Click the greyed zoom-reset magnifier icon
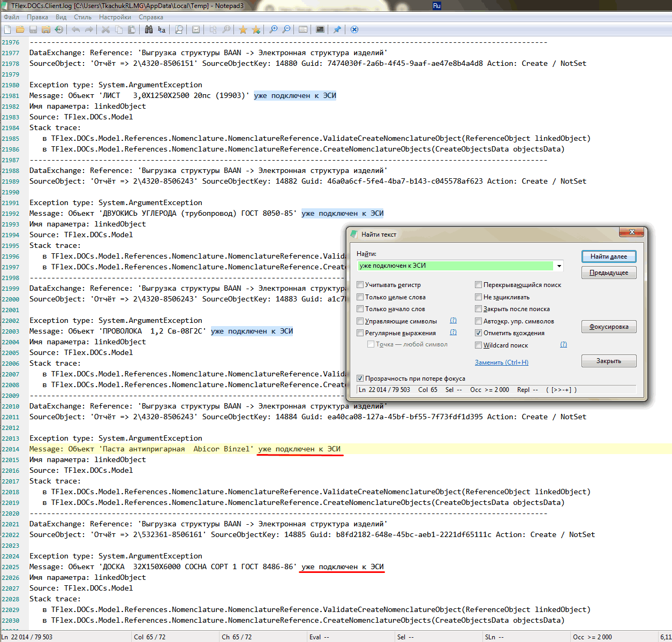Viewport: 672px width, 642px height. (226, 29)
